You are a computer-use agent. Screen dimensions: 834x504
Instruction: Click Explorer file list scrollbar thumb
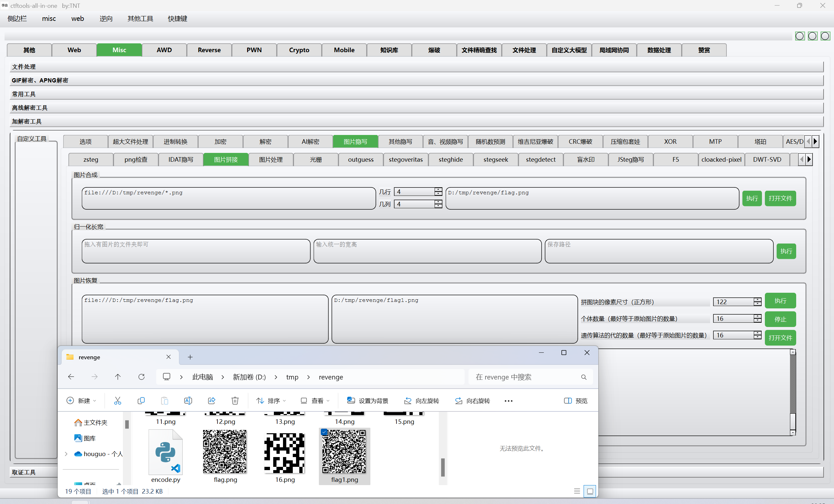[x=443, y=467]
